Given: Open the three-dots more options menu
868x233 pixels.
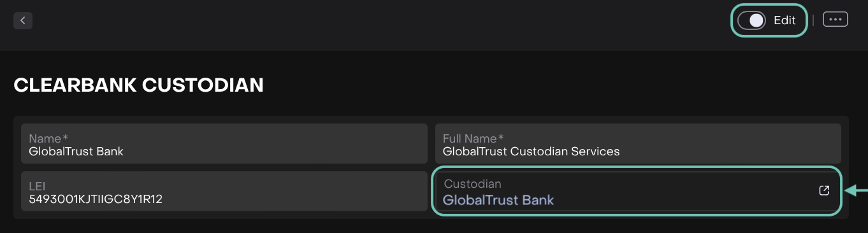Looking at the screenshot, I should coord(835,20).
